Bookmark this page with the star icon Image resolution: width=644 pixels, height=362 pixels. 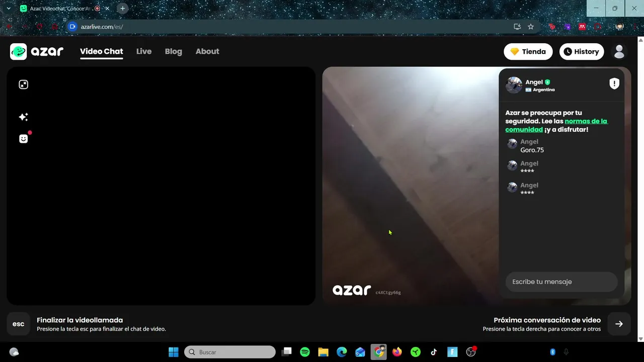531,27
